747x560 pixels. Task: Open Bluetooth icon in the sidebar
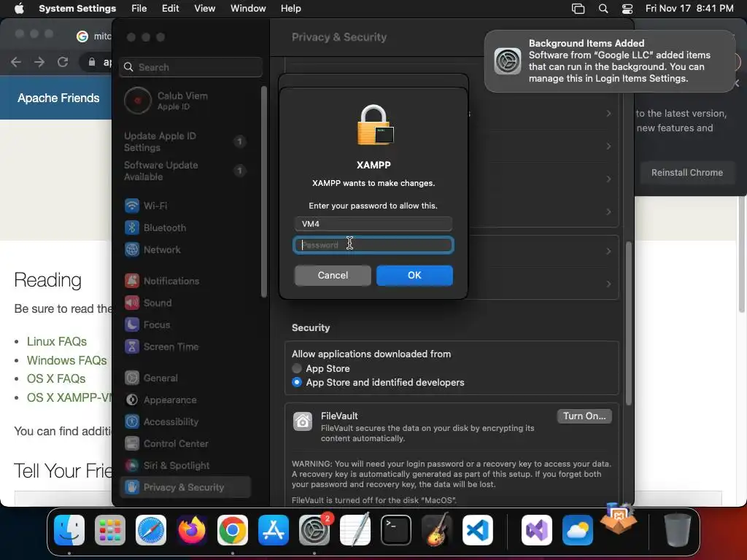(132, 227)
